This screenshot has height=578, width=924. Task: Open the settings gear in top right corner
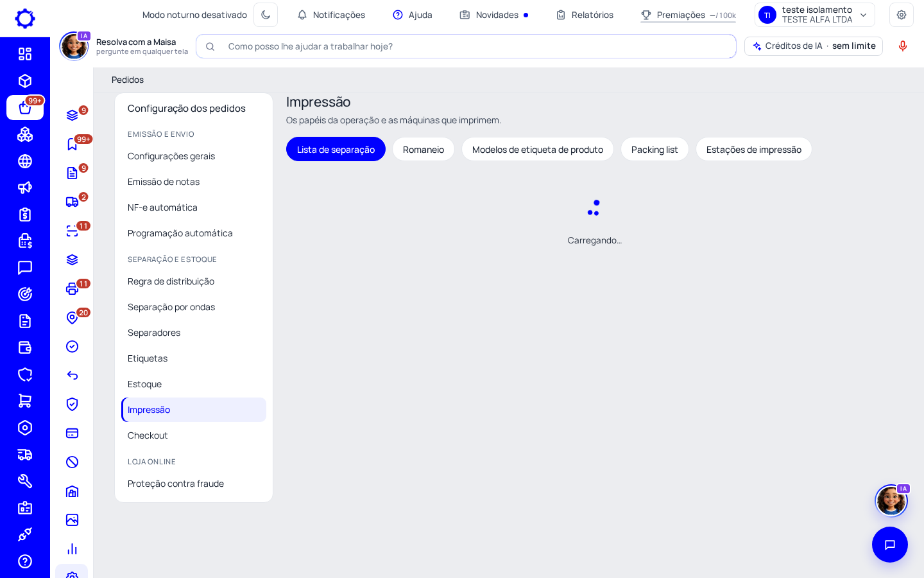902,15
